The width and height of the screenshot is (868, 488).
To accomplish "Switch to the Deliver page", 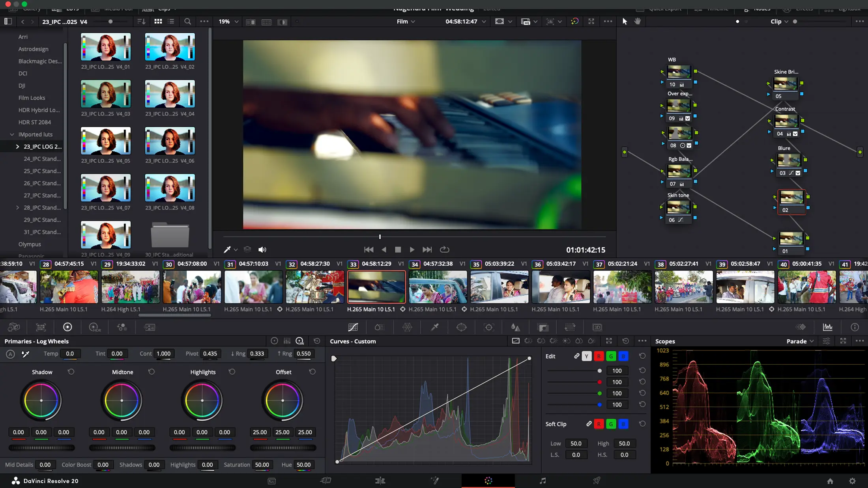I will (597, 481).
